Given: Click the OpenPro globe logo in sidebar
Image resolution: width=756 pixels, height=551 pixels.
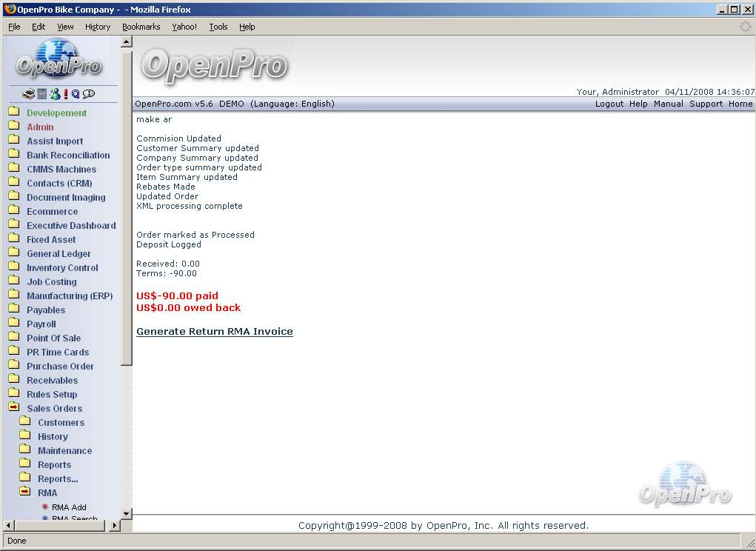Looking at the screenshot, I should pos(58,61).
